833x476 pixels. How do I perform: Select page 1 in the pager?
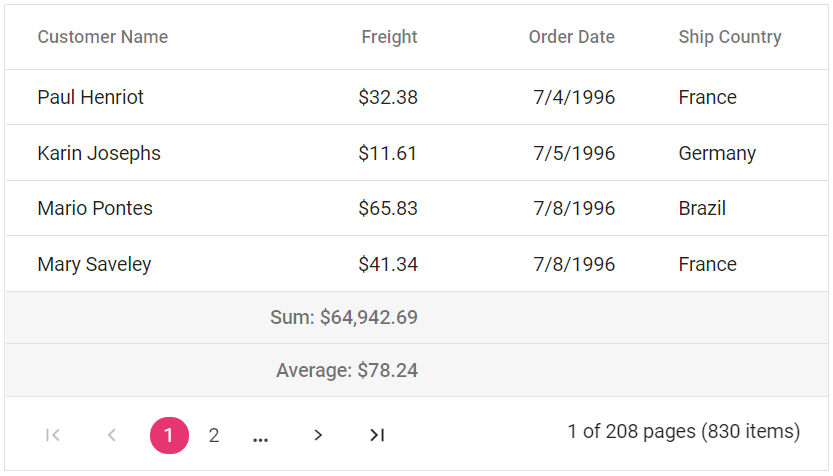point(169,435)
